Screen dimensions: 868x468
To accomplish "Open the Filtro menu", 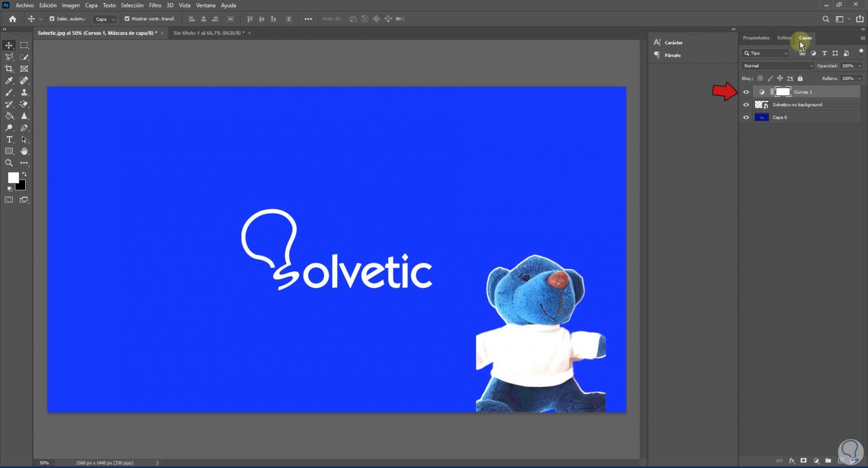I will (x=155, y=5).
